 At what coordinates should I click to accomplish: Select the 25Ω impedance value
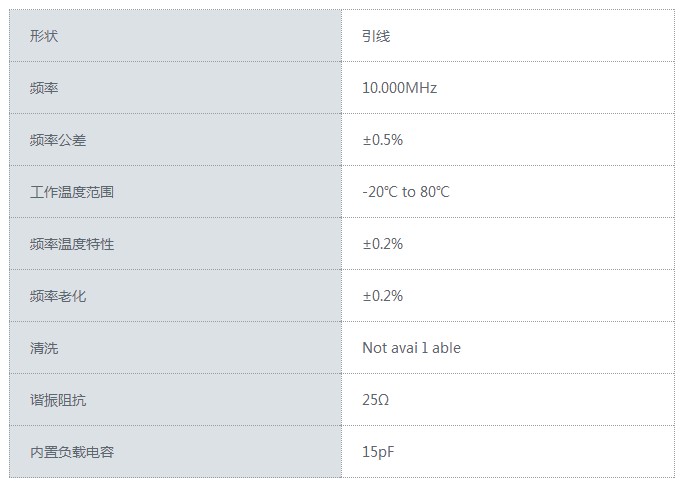(375, 400)
